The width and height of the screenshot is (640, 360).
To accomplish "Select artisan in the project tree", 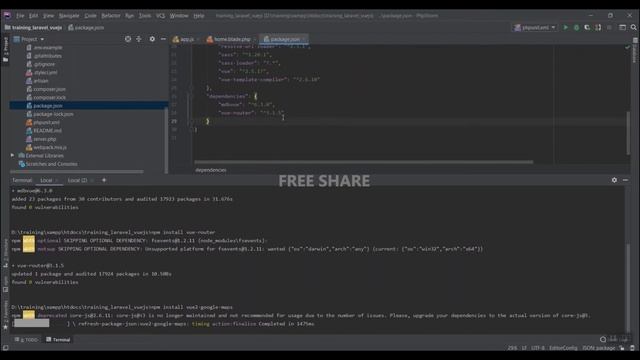I will click(x=40, y=81).
